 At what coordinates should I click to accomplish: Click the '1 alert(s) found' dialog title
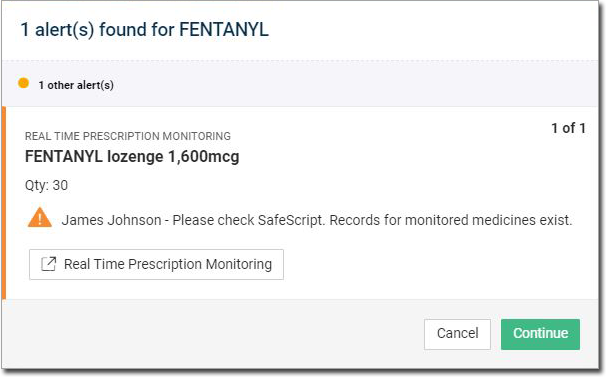(x=144, y=30)
